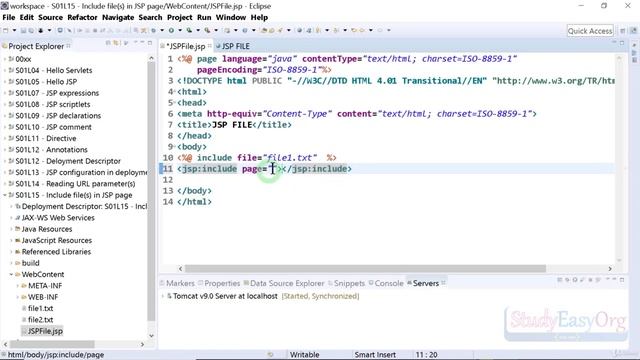
Task: Open dropdown arrow next to Run icon
Action: click(180, 30)
